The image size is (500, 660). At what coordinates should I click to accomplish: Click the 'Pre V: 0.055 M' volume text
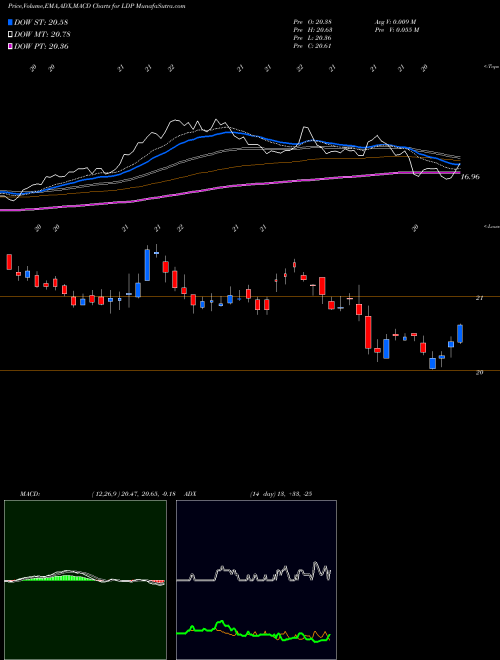(396, 30)
